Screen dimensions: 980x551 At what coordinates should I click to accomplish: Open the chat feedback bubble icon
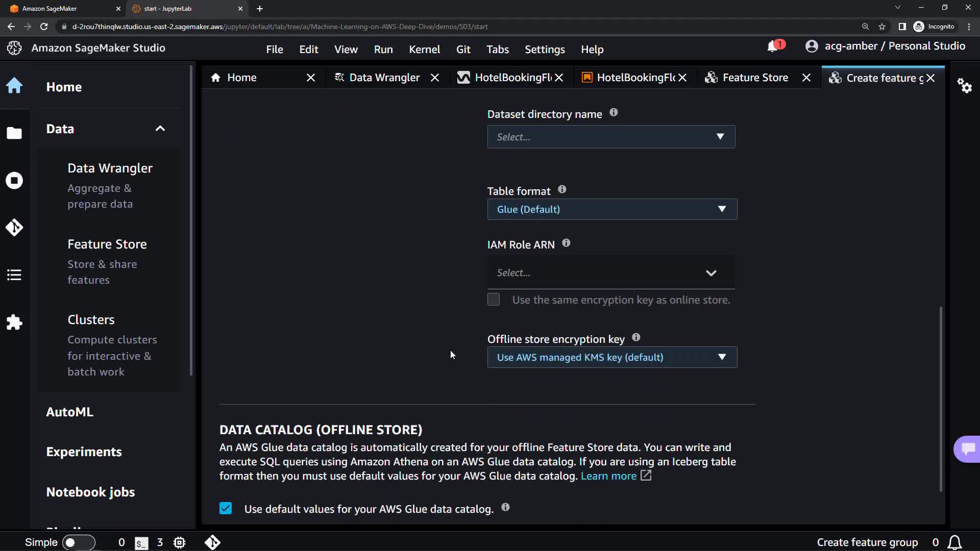tap(967, 448)
